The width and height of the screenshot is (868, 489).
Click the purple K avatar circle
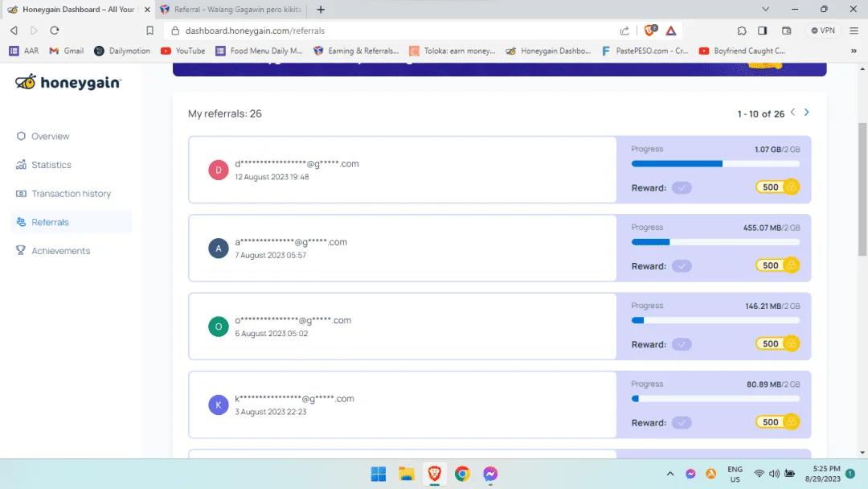[219, 405]
